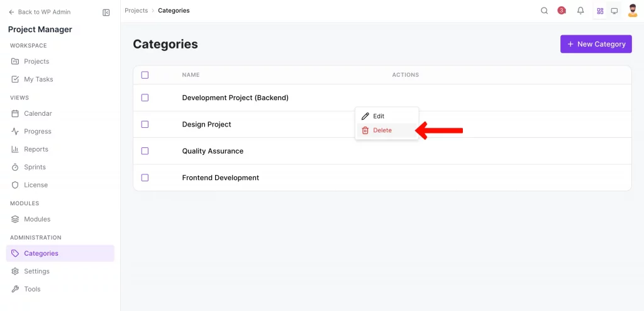This screenshot has height=311, width=644.
Task: Tick the Frontend Development checkbox
Action: 145,178
